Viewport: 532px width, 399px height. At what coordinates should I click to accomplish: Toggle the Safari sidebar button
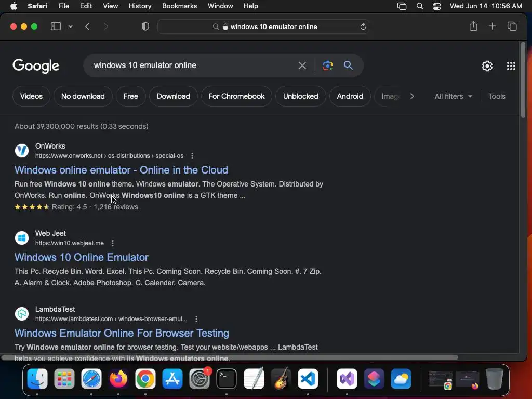click(x=56, y=26)
